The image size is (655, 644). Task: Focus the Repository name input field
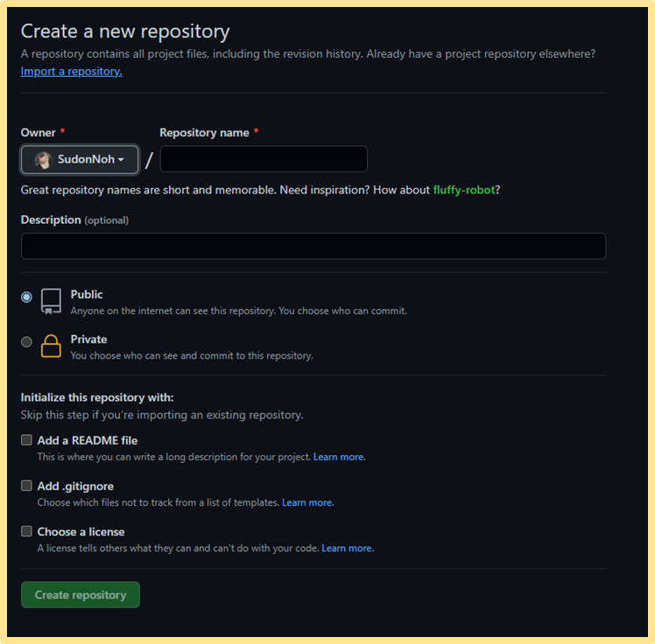click(x=264, y=159)
